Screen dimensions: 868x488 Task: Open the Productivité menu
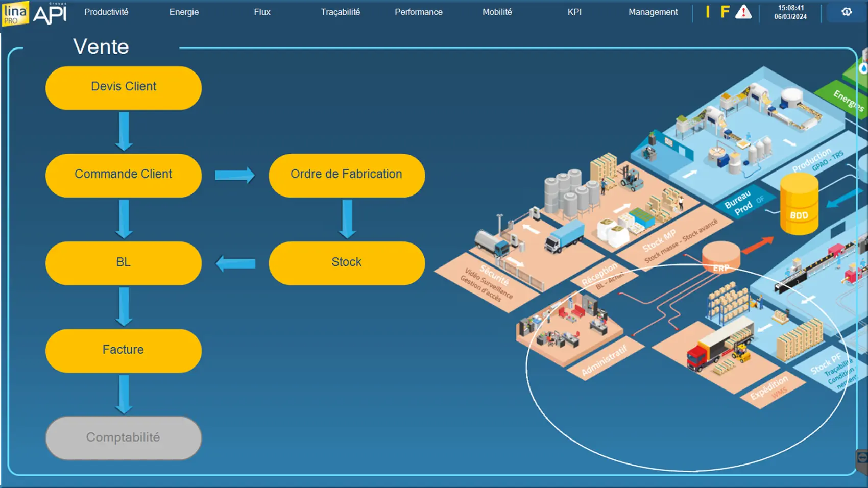pyautogui.click(x=106, y=12)
